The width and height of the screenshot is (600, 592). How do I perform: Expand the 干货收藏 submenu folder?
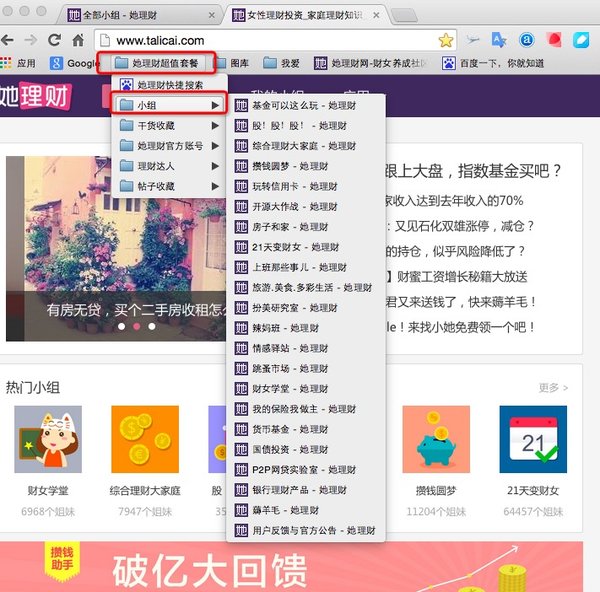pyautogui.click(x=169, y=125)
